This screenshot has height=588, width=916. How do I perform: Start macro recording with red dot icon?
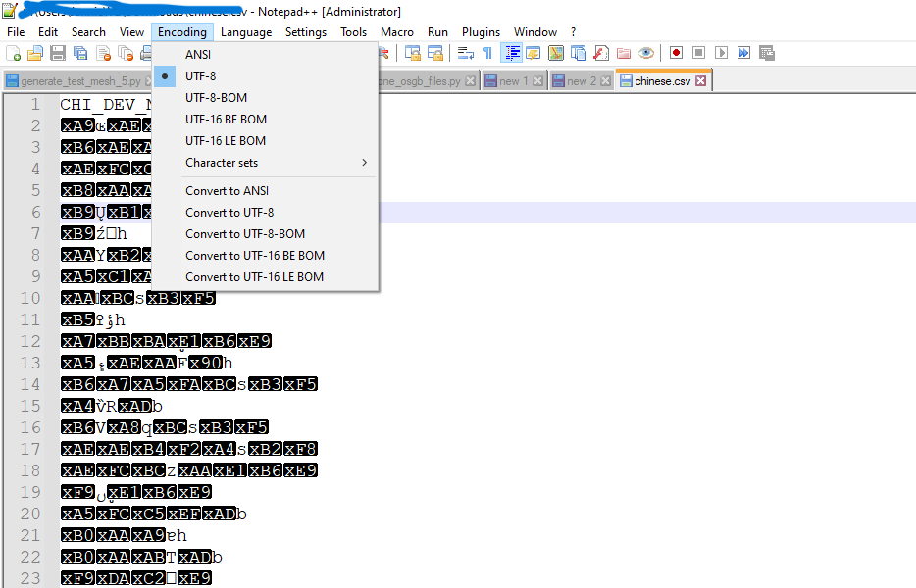pos(676,53)
